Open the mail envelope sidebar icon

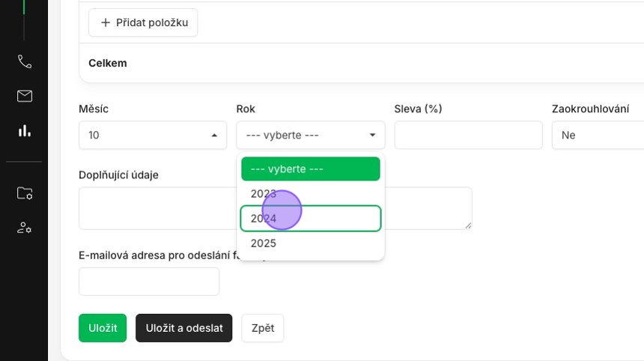25,96
